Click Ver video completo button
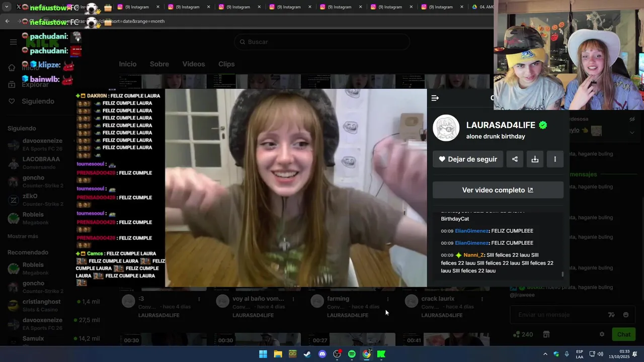The image size is (644, 362). click(498, 190)
